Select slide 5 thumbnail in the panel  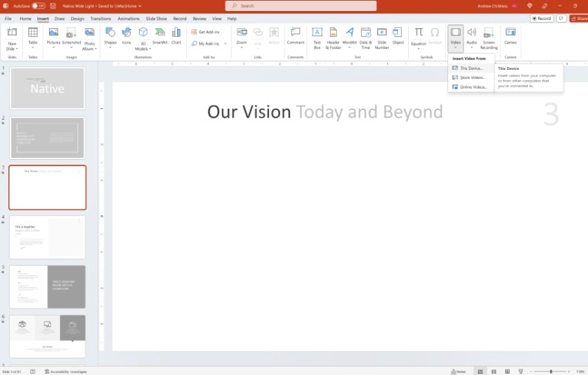tap(47, 286)
